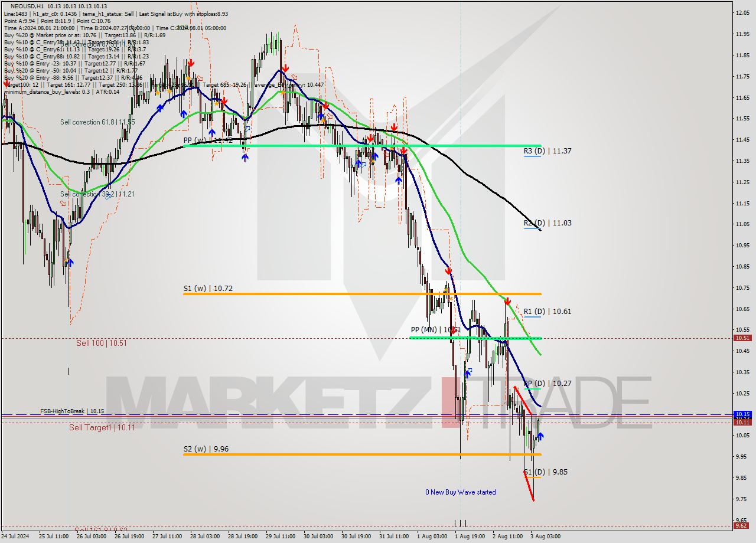Click the '24 Jul 2024' date label
756x543 pixels.
coord(15,537)
